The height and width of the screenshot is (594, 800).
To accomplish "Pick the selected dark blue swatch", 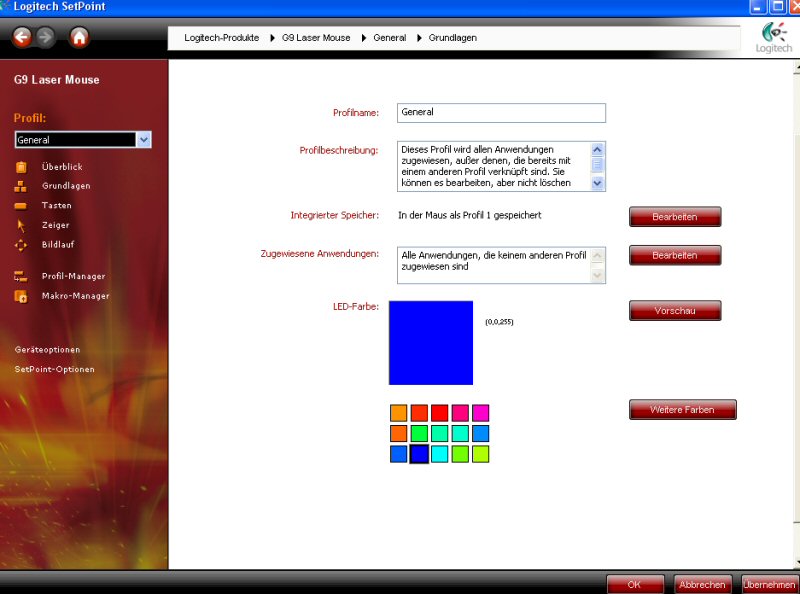I will pos(419,454).
